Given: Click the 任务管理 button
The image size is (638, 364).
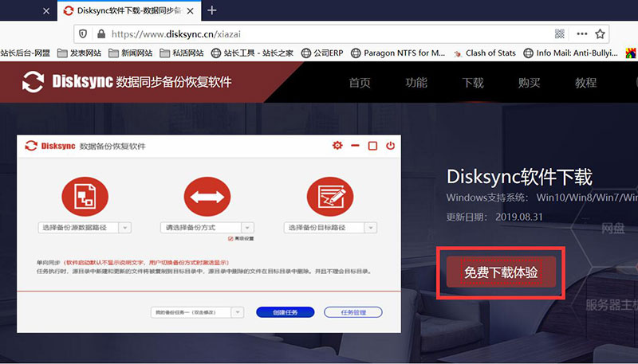Looking at the screenshot, I should 353,312.
